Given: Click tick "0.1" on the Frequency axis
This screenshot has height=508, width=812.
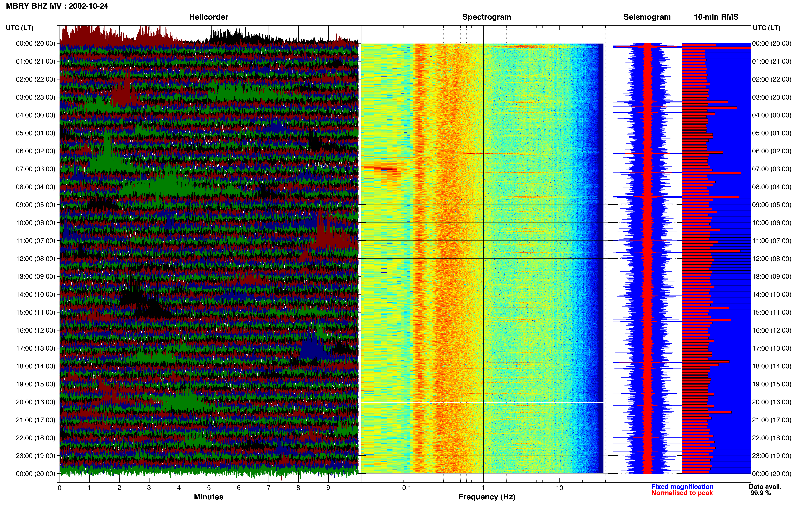Looking at the screenshot, I should click(407, 487).
